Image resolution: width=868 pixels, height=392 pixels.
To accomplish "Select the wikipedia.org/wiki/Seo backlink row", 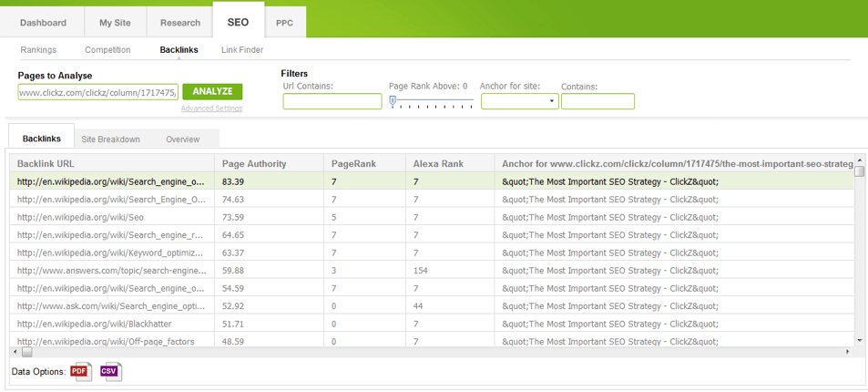I will click(433, 217).
